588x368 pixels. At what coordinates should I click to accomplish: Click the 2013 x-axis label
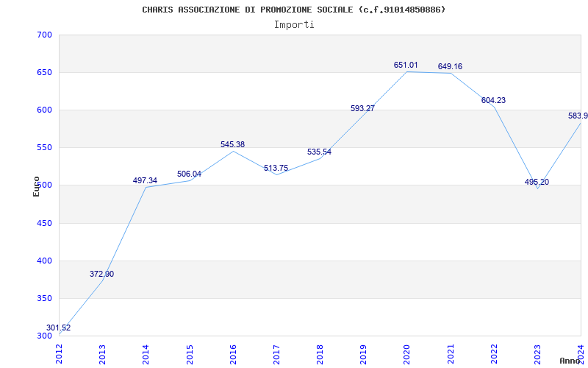[x=103, y=354]
